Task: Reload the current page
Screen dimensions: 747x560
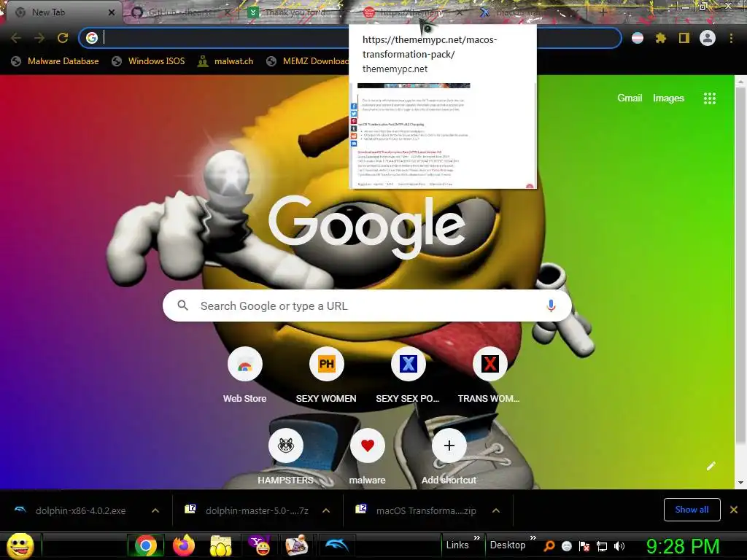Action: pos(63,38)
